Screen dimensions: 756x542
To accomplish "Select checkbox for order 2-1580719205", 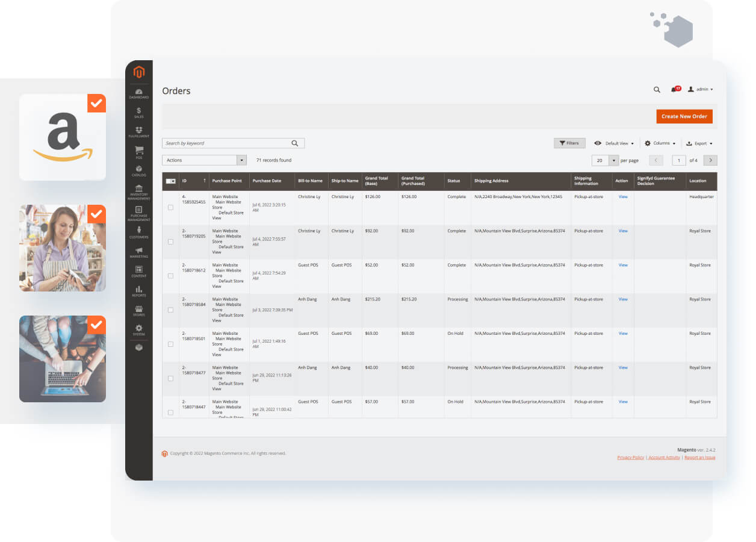I will 170,241.
